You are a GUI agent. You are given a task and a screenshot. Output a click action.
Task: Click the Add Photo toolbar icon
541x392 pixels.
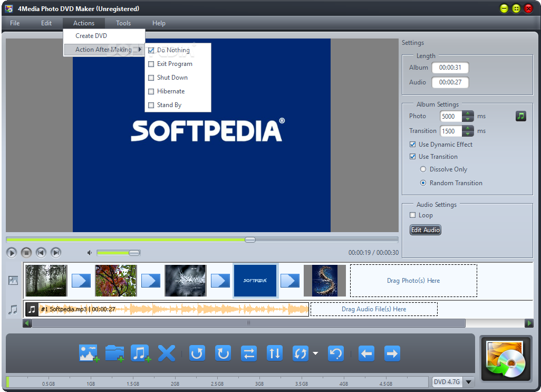tap(89, 353)
